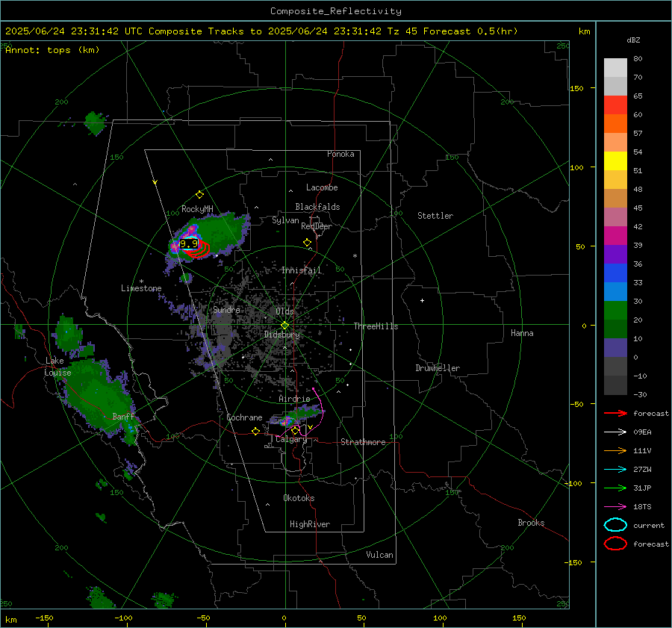Click the Limestone map label

point(141,288)
